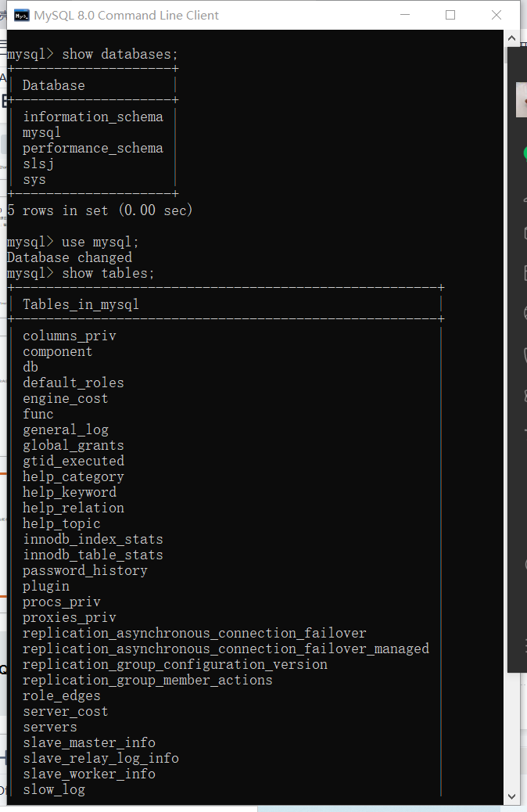527x812 pixels.
Task: Maximize the MySQL Command Line Client window
Action: click(x=450, y=15)
